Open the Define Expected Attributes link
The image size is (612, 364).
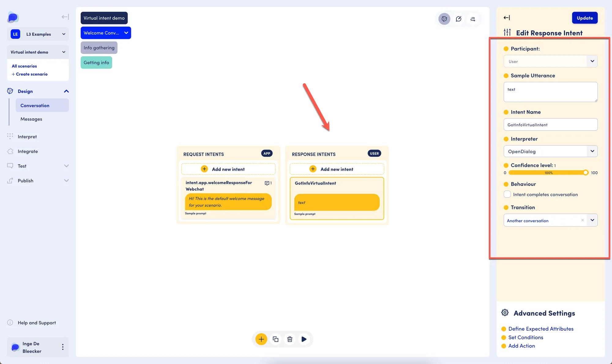coord(541,329)
